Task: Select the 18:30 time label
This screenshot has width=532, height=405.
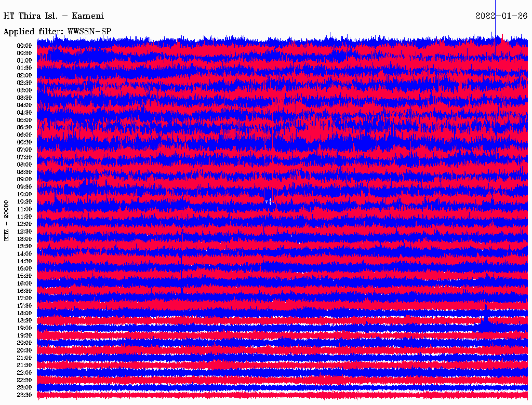Action: [24, 320]
